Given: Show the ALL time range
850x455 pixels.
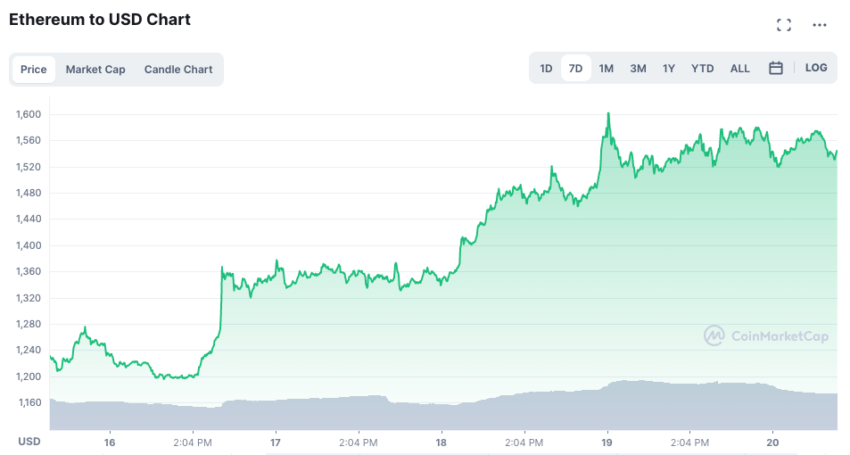Looking at the screenshot, I should 739,68.
